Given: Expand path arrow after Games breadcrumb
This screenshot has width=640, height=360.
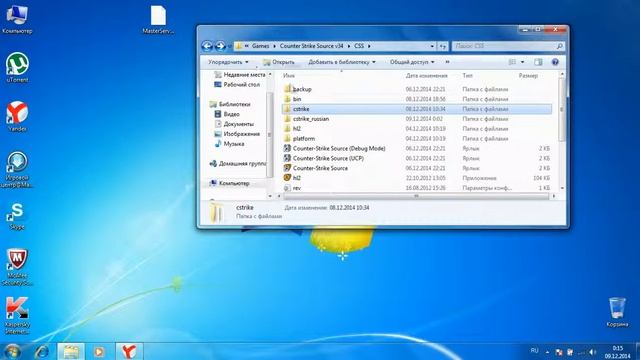Looking at the screenshot, I should [x=274, y=46].
